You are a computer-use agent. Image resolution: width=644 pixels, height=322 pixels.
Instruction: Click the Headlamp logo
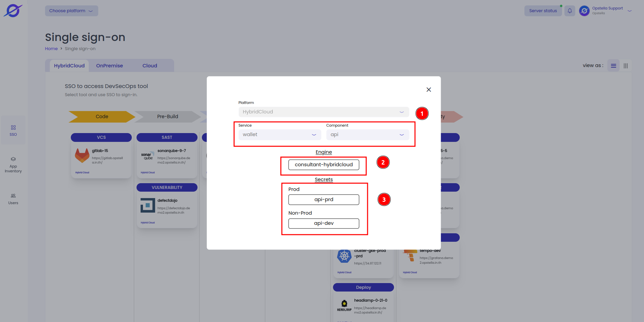coord(344,305)
